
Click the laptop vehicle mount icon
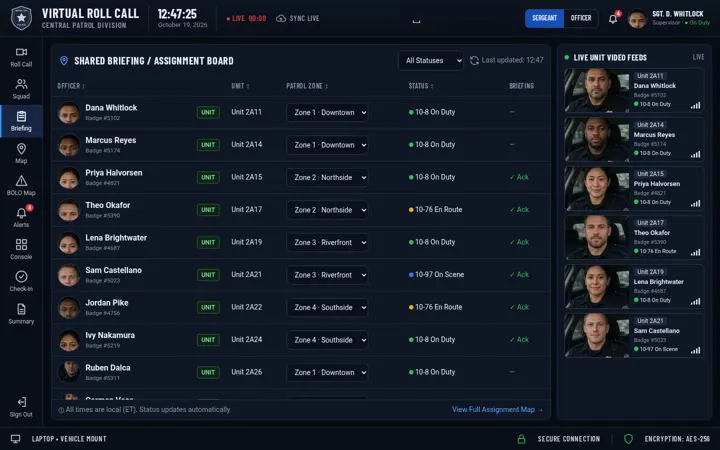[16, 439]
